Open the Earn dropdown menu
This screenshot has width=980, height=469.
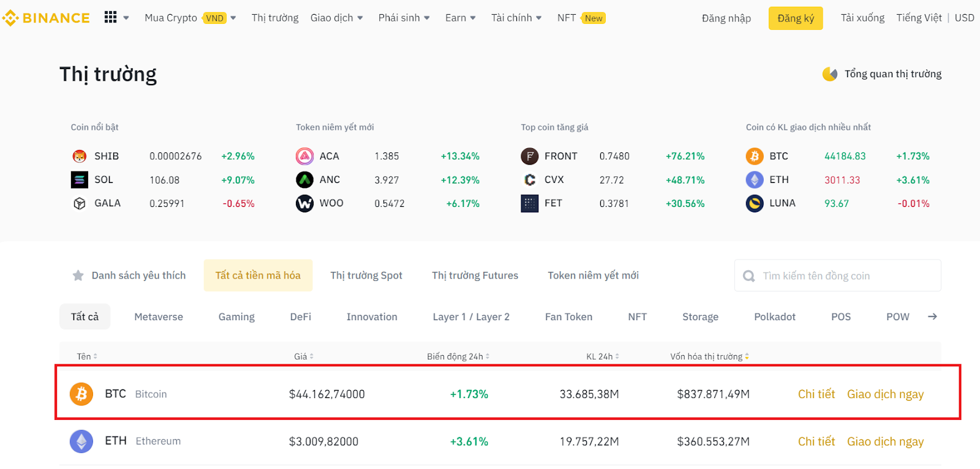(461, 18)
